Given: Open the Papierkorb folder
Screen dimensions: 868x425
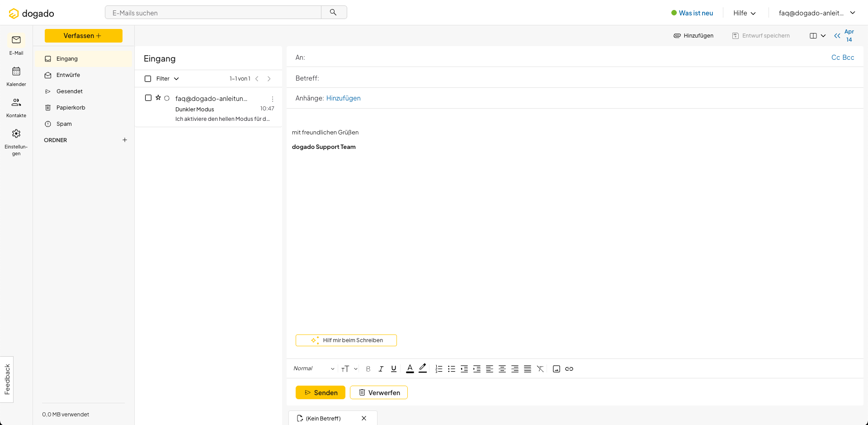Looking at the screenshot, I should tap(84, 108).
